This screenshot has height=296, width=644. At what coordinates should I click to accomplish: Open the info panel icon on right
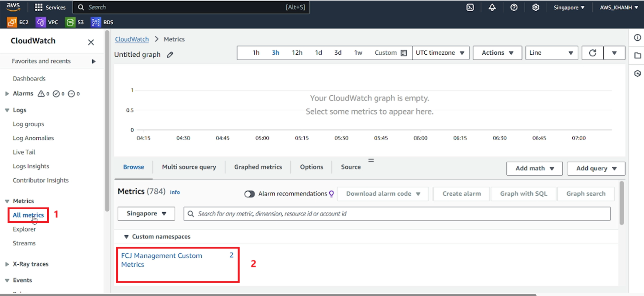(x=637, y=38)
